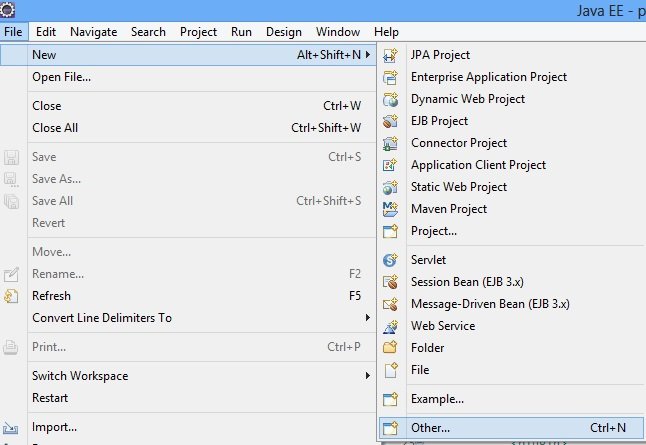The height and width of the screenshot is (445, 646).
Task: Choose Import... menu entry
Action: [188, 427]
